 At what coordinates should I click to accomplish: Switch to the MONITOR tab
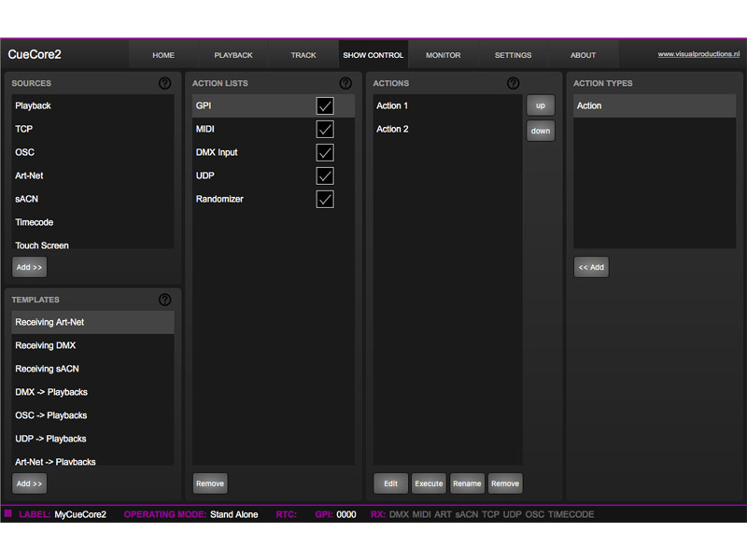(443, 55)
